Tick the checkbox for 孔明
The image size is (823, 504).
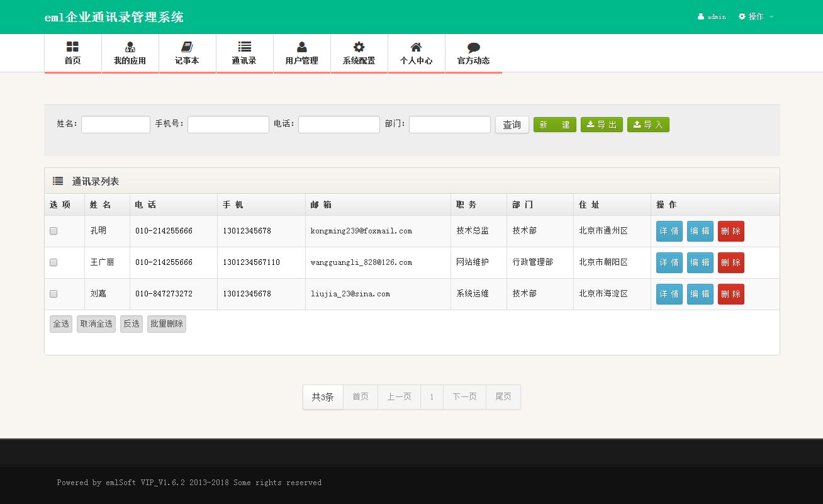[53, 231]
